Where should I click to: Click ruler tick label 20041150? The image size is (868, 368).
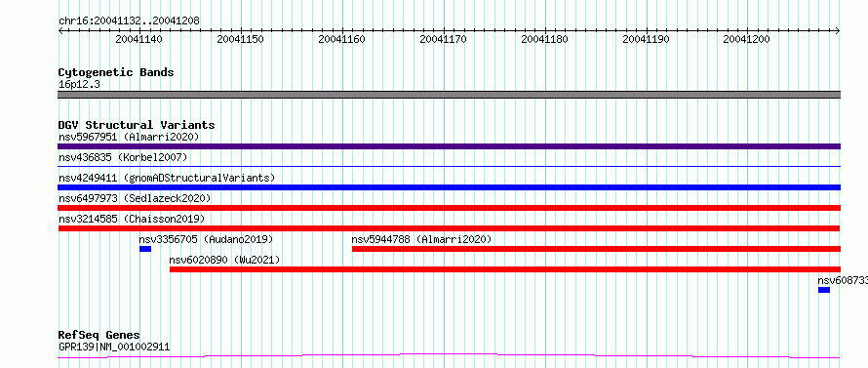tap(240, 39)
